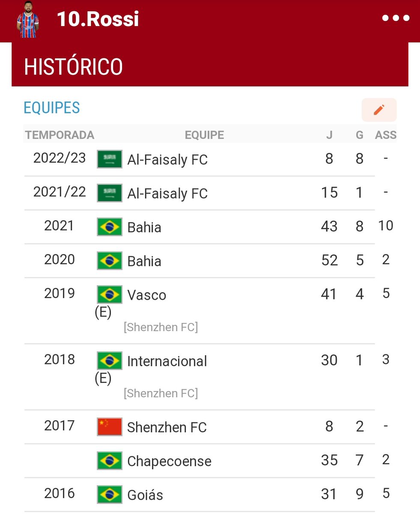This screenshot has width=420, height=514.
Task: Tap the Saudi flag beside 2022/23 Al-Faisaly
Action: click(x=110, y=159)
